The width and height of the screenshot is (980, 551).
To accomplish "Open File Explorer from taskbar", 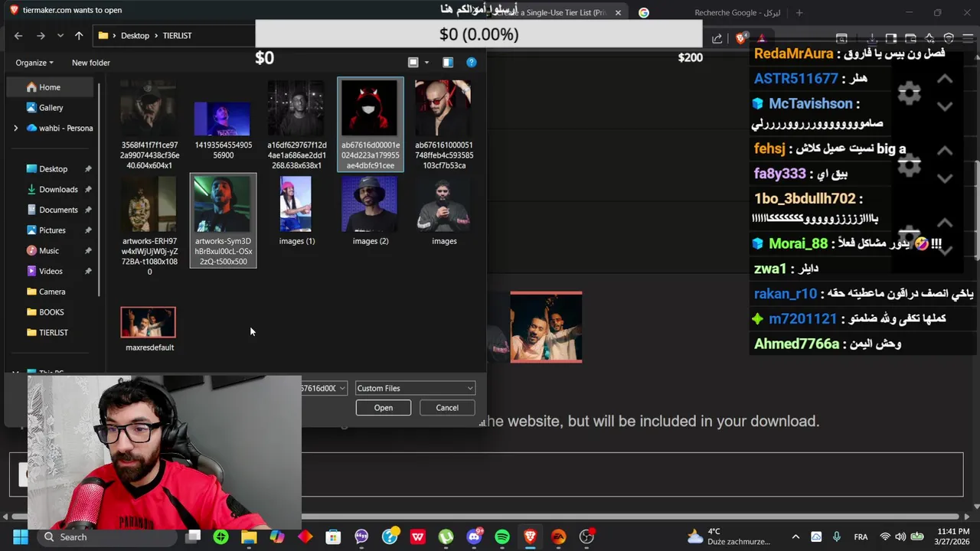I will click(249, 537).
